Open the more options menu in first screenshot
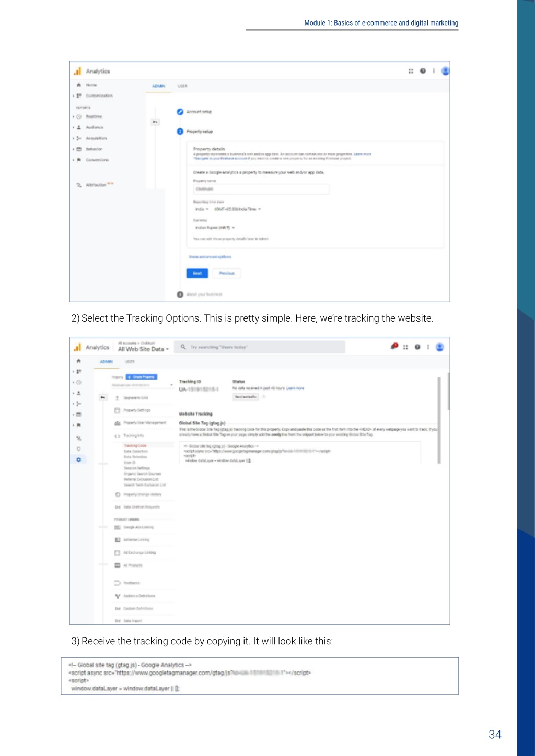Image resolution: width=535 pixels, height=756 pixels. 434,71
